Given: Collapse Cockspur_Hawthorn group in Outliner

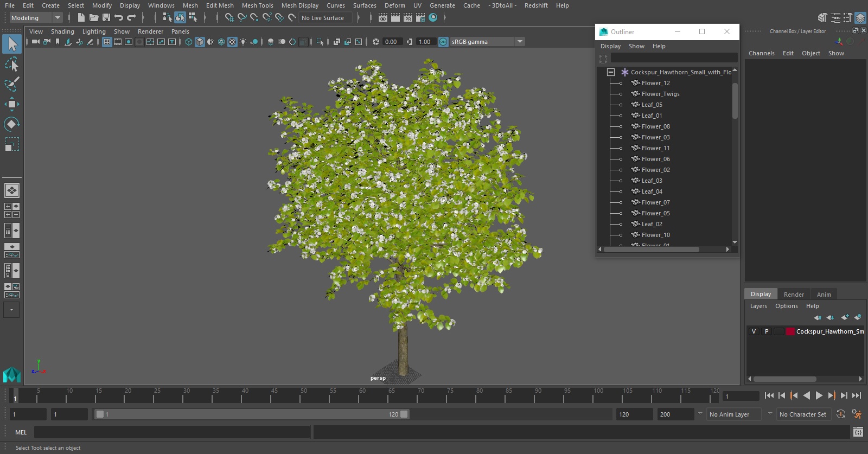Looking at the screenshot, I should 611,72.
